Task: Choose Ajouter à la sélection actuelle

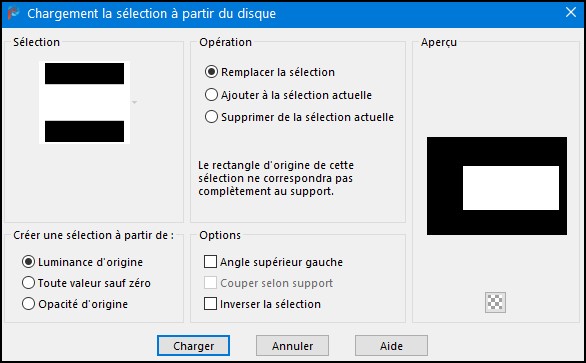Action: pyautogui.click(x=288, y=95)
